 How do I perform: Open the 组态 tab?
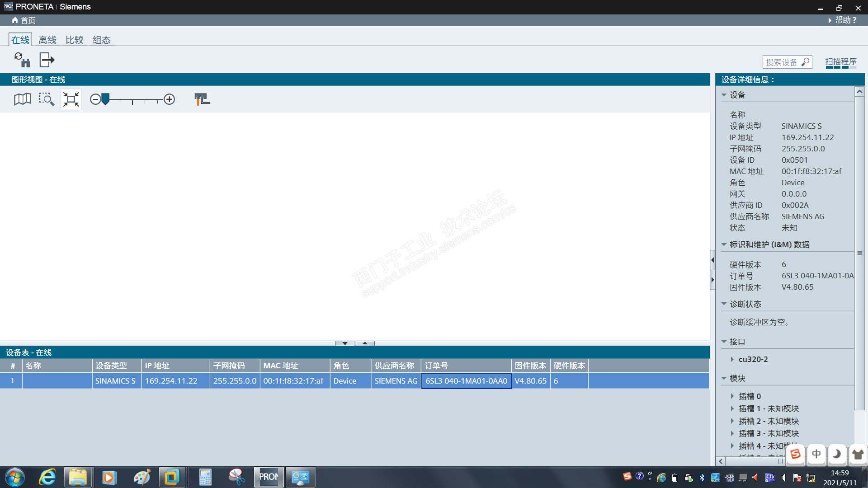[101, 40]
